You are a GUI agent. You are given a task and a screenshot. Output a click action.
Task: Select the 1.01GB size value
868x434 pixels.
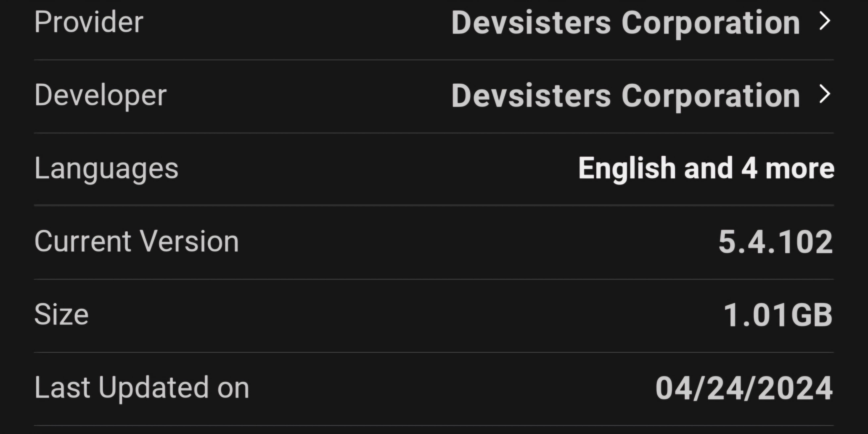point(778,315)
